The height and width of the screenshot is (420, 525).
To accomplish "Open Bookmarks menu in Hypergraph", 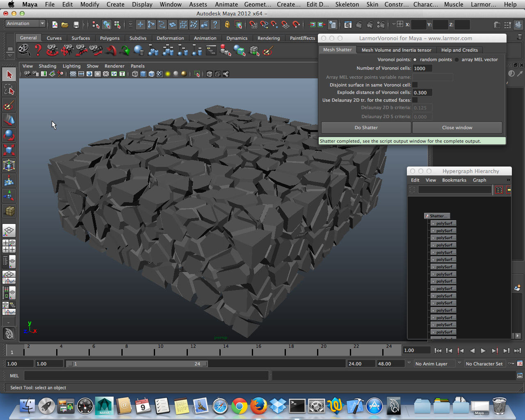I will click(454, 180).
